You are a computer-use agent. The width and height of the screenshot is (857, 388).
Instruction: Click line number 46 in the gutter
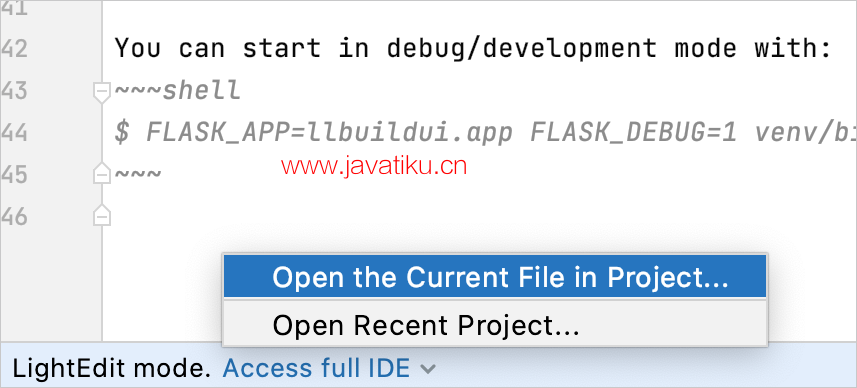[14, 217]
